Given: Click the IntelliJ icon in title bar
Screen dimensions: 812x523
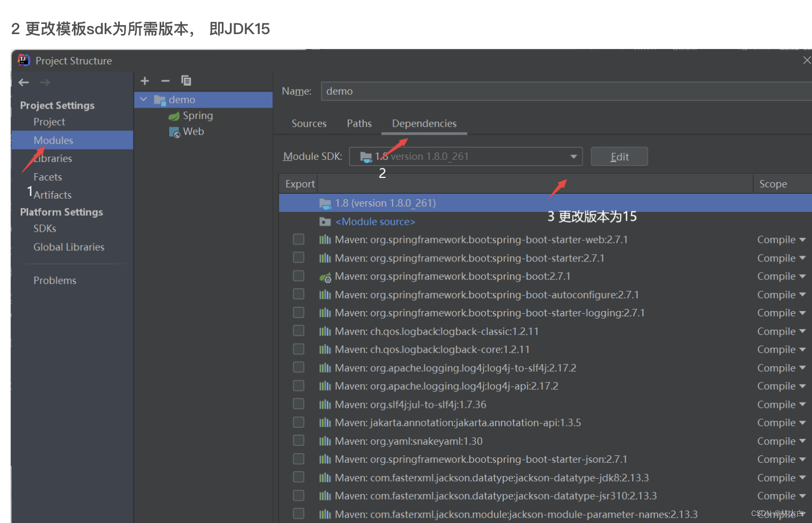Looking at the screenshot, I should tap(24, 60).
